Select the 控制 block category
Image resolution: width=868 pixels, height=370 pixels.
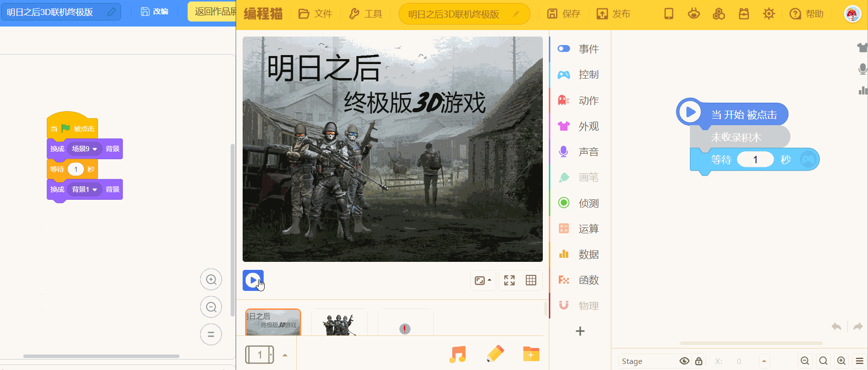click(580, 75)
